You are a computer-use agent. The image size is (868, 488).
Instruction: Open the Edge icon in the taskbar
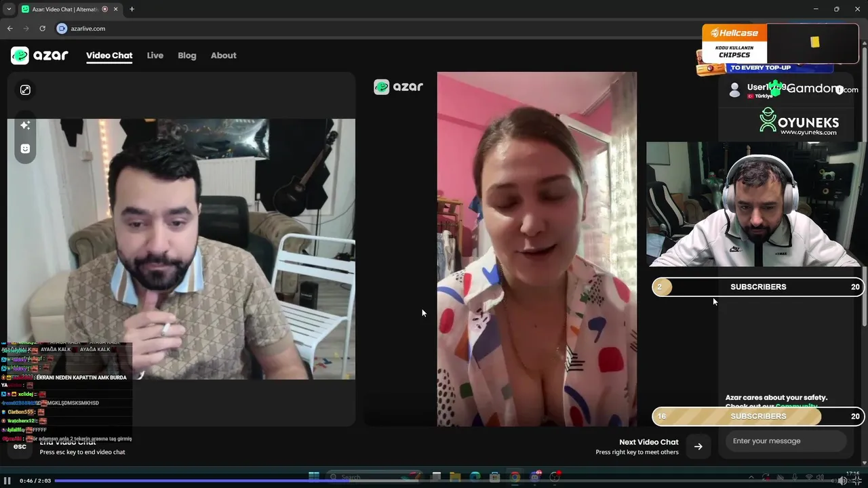(475, 476)
